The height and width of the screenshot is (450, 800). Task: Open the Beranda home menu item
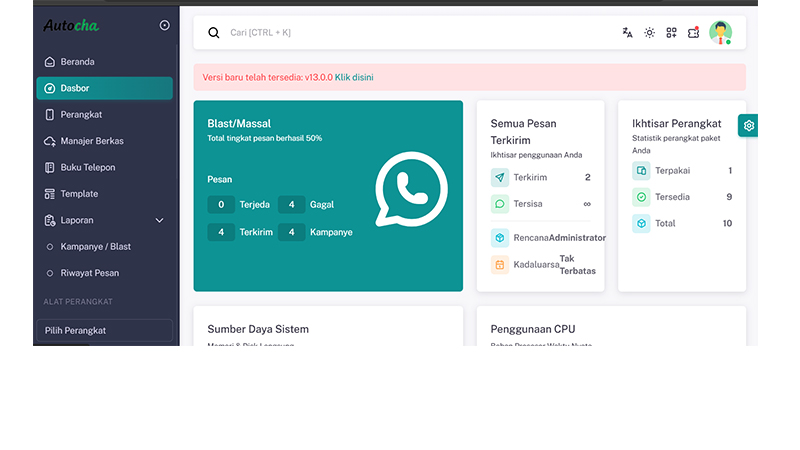[105, 62]
